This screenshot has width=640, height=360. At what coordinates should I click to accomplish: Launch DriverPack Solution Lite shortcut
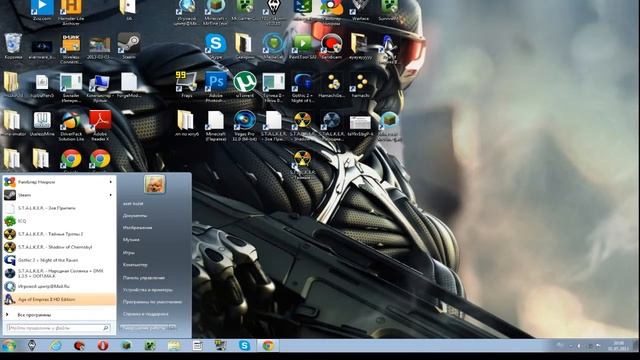[71, 125]
